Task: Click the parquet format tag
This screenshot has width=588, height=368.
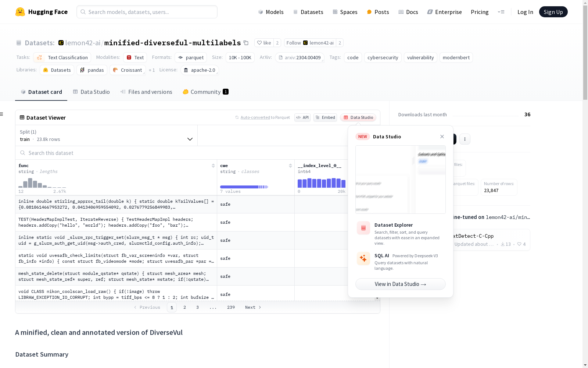Action: coord(191,57)
